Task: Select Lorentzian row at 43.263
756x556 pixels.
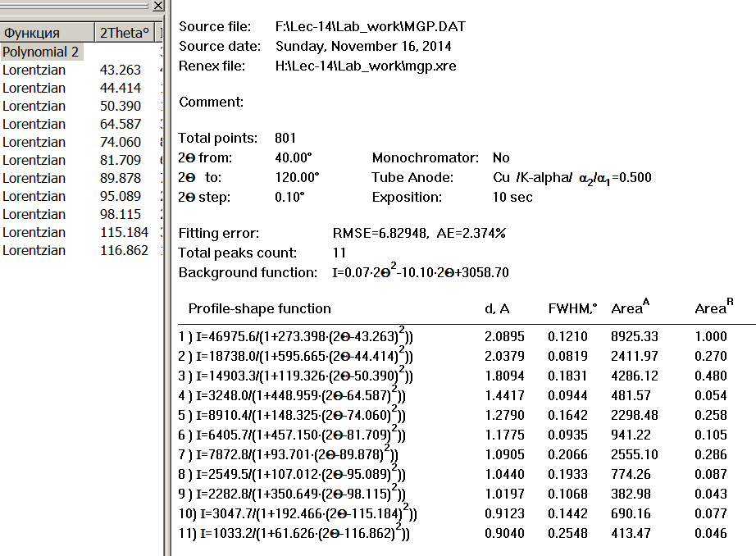Action: (80, 70)
